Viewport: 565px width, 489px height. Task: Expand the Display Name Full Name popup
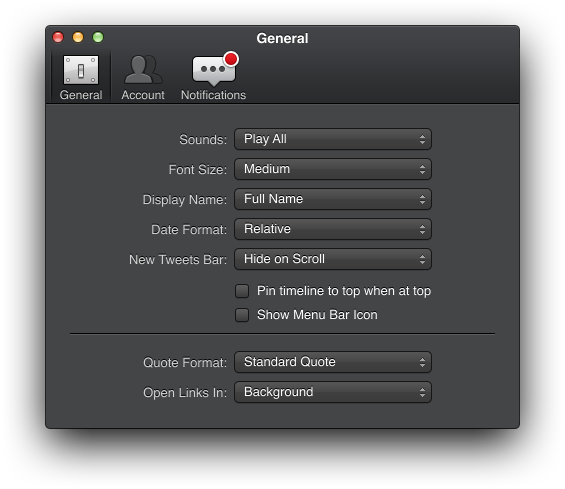point(333,199)
